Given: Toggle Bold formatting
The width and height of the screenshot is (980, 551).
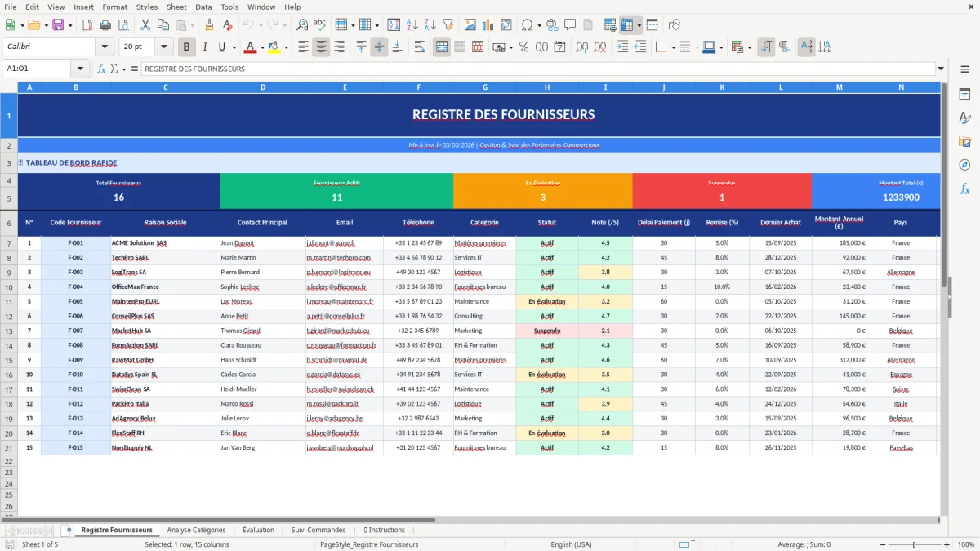Looking at the screenshot, I should click(x=187, y=47).
